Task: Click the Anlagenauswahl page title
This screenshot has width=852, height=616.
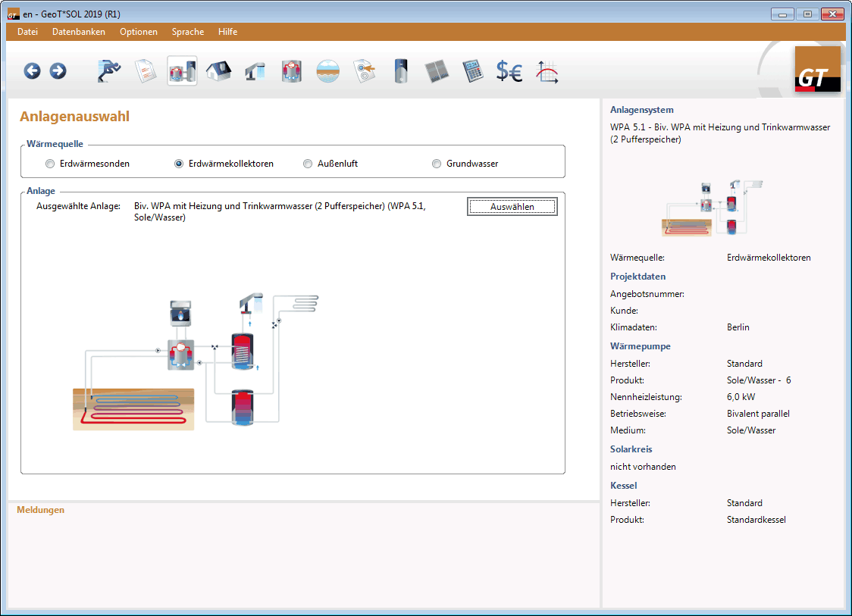Action: point(74,116)
